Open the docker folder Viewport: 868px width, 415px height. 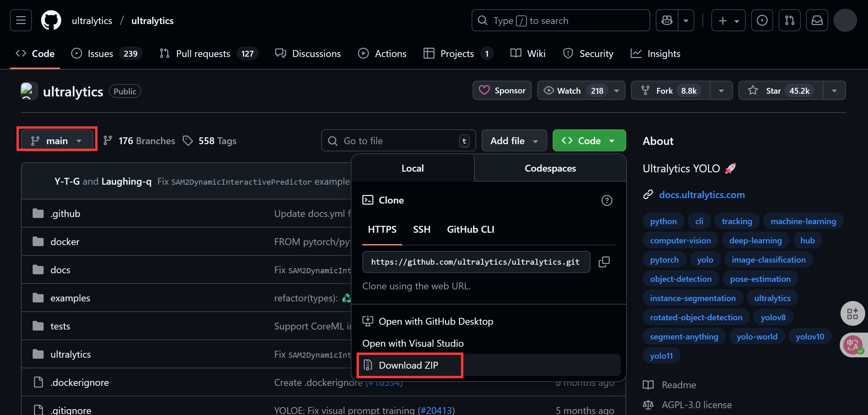coord(65,242)
